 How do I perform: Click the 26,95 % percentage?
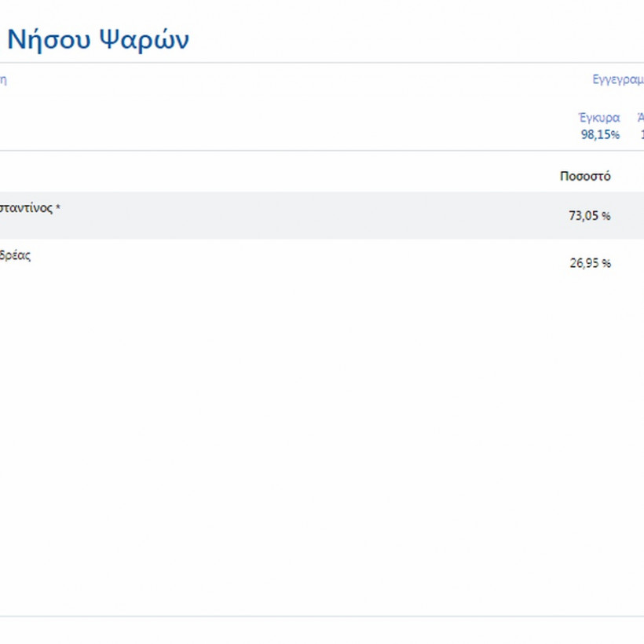(x=590, y=263)
